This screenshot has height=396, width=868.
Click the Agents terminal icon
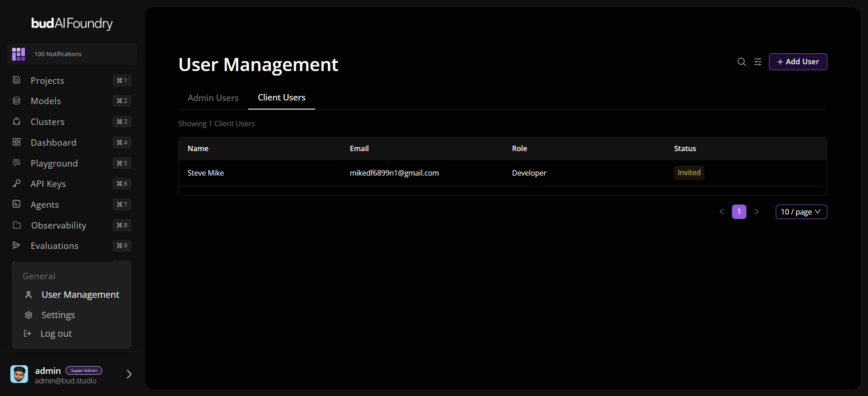(17, 204)
